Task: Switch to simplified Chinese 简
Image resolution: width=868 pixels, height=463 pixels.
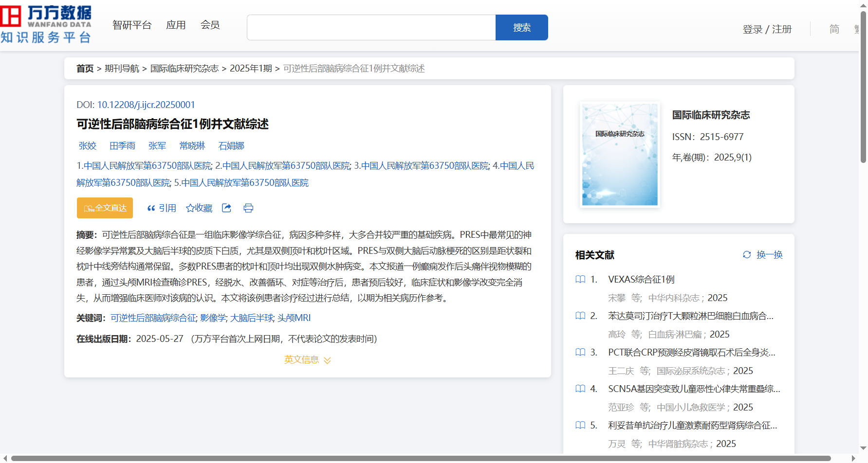Action: 834,29
